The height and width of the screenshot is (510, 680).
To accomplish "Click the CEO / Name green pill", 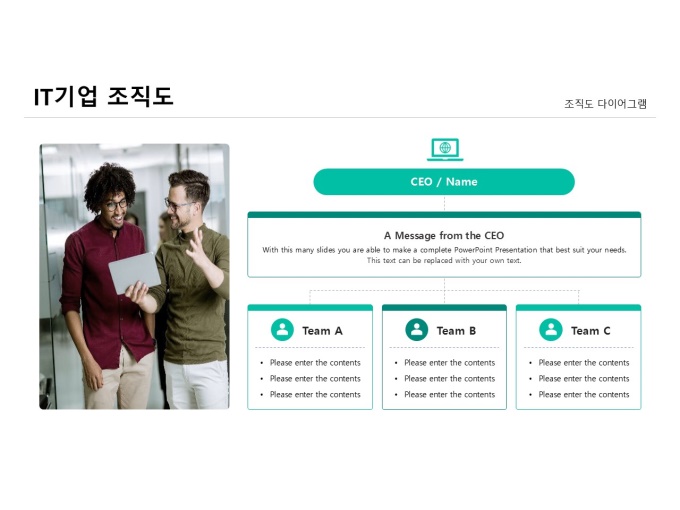I will [444, 182].
